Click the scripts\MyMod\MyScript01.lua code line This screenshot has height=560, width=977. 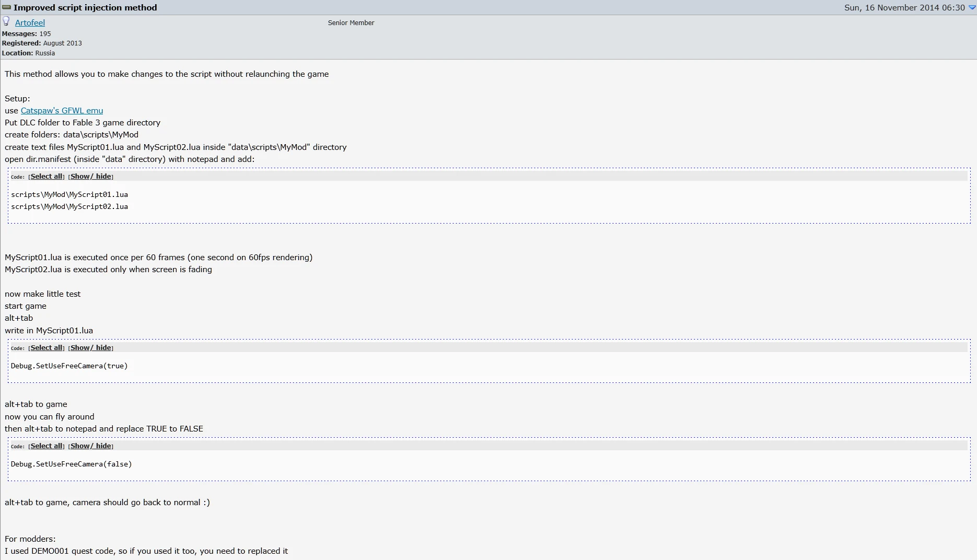69,195
